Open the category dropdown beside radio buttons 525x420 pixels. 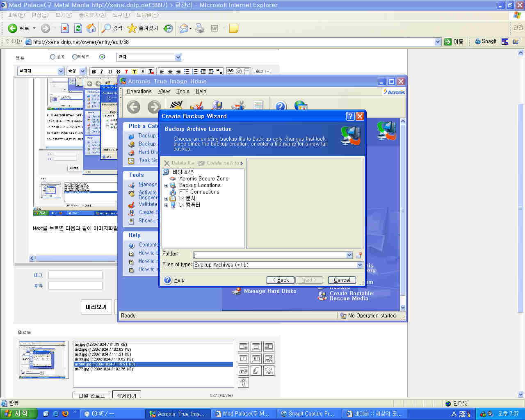tap(149, 57)
